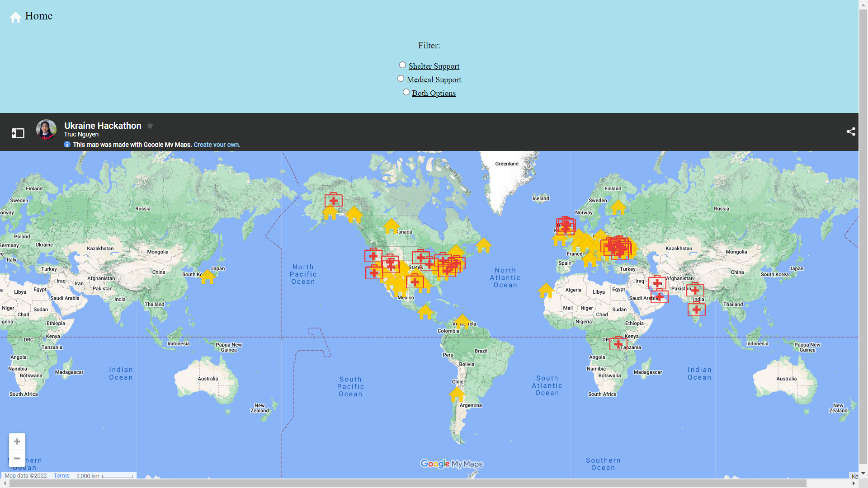Open the Shelter Support link
Image resolution: width=868 pixels, height=488 pixels.
[x=434, y=66]
